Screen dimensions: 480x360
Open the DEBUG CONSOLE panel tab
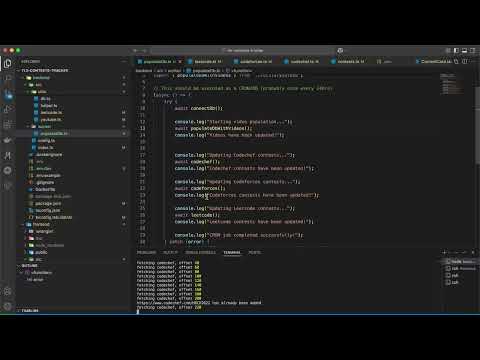pos(200,252)
